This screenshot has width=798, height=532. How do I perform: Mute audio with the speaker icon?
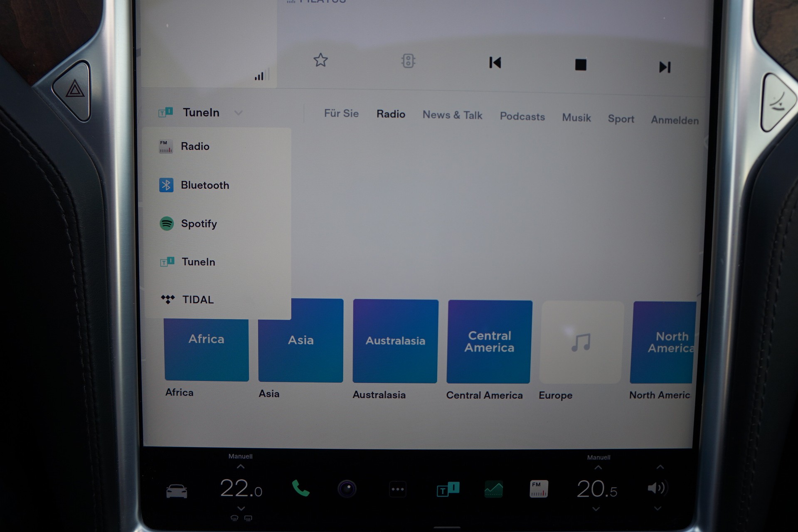point(657,488)
